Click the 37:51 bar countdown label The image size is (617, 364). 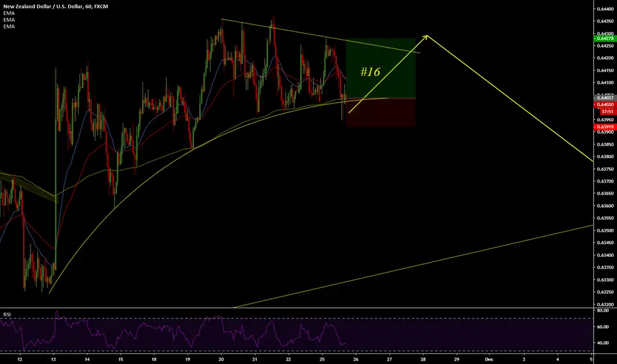[607, 112]
